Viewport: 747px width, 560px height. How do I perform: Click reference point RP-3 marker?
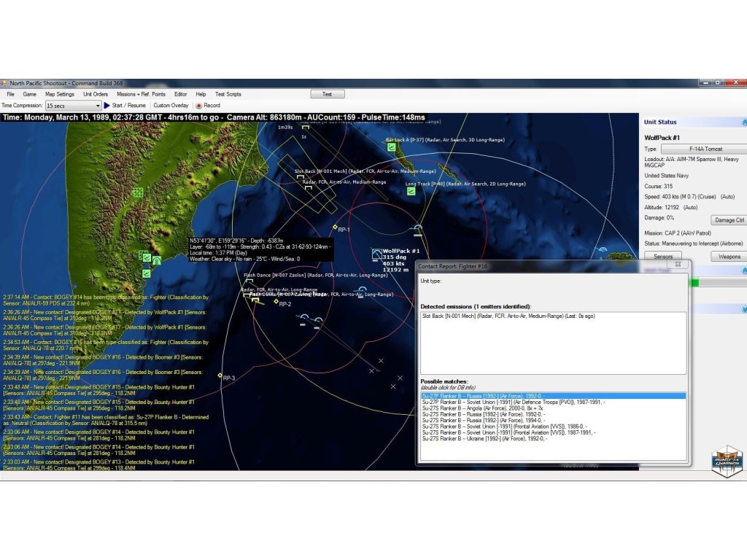click(220, 376)
